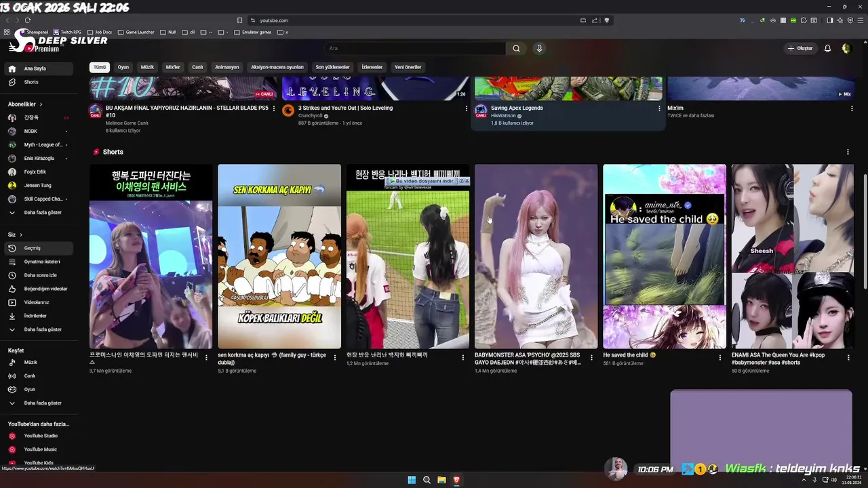Open Shorts in the sidebar

click(x=39, y=82)
